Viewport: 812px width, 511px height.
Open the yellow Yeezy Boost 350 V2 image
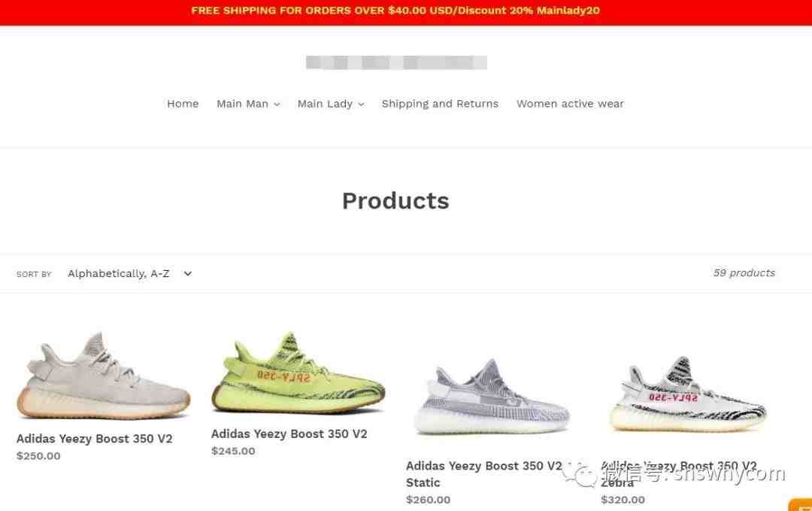pyautogui.click(x=298, y=373)
